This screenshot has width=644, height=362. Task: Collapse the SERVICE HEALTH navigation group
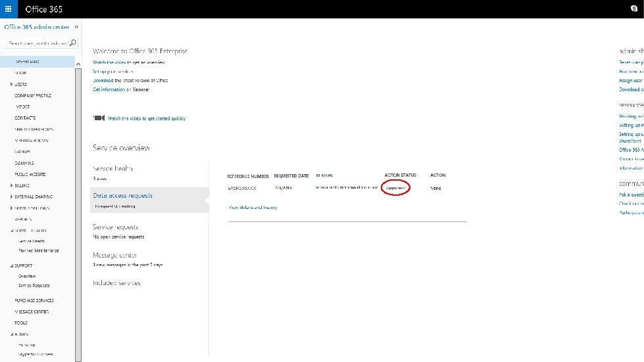tap(11, 231)
